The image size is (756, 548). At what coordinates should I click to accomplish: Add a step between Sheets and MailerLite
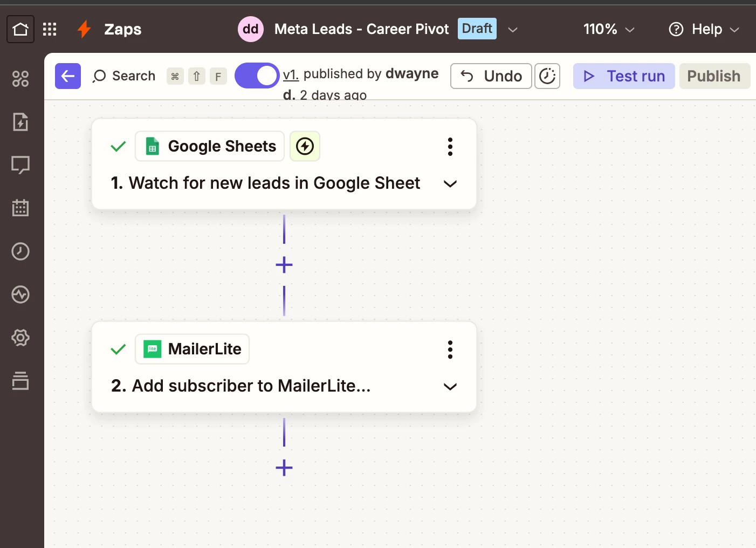[284, 265]
